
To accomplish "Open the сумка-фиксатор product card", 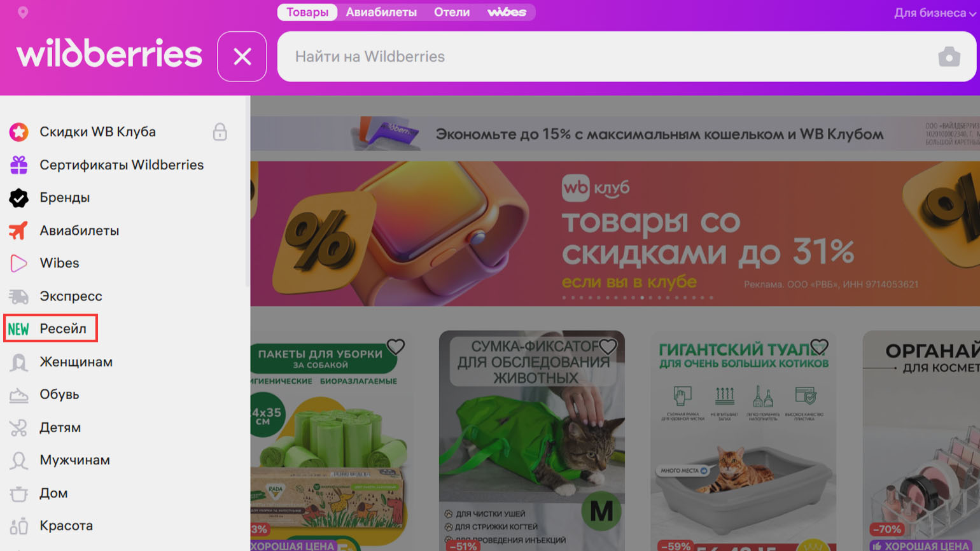I will click(x=532, y=440).
